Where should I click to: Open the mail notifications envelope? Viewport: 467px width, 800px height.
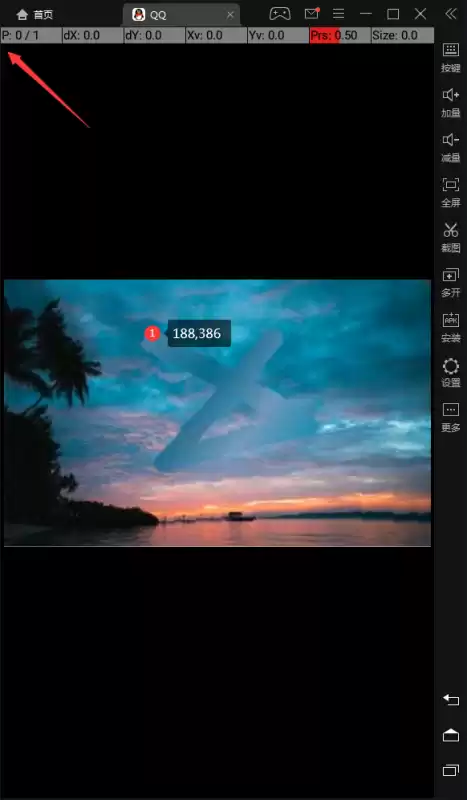click(311, 13)
